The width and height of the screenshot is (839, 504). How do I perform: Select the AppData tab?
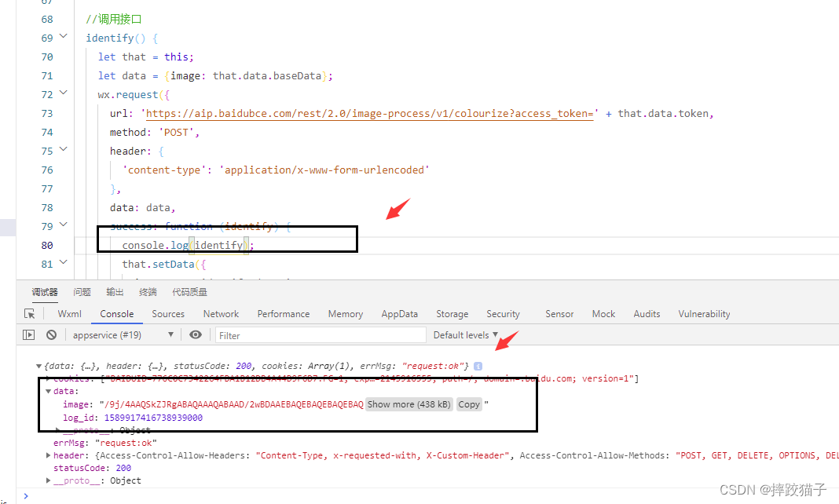[x=399, y=314]
